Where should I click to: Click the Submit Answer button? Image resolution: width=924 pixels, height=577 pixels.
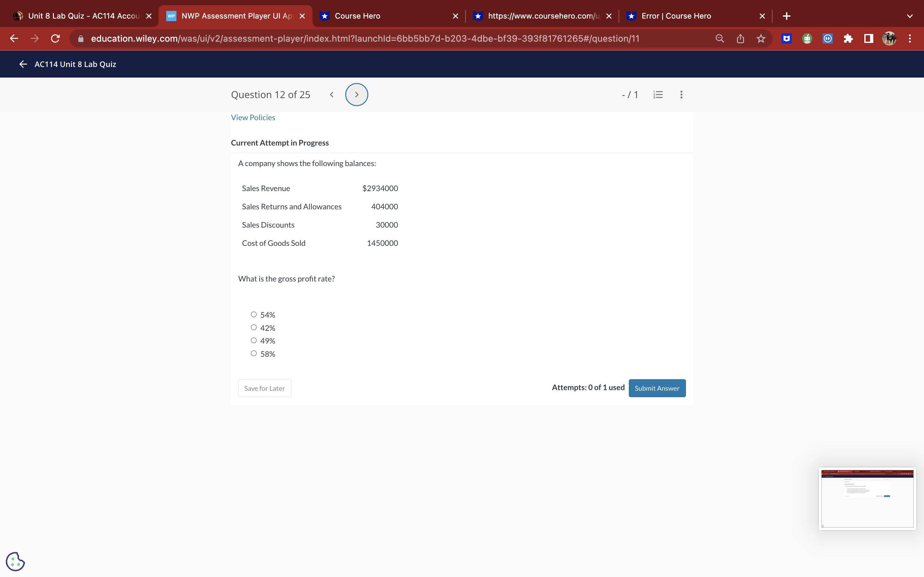[x=657, y=388]
